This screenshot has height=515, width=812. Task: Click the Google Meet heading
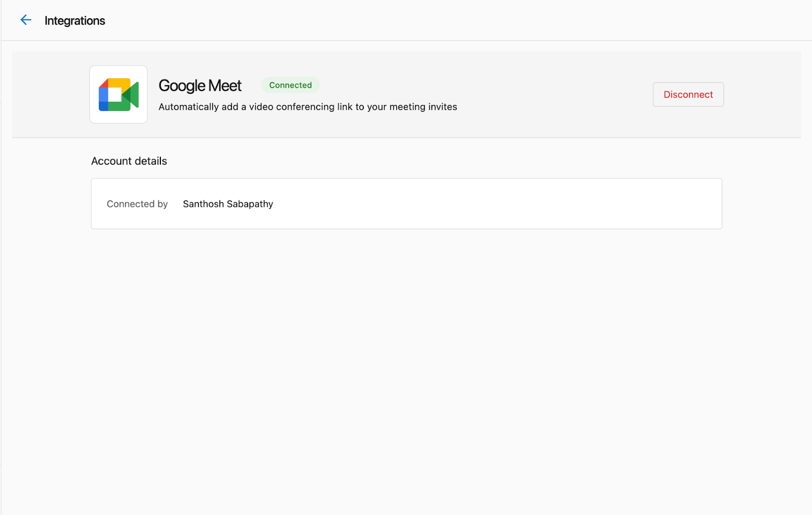pyautogui.click(x=200, y=86)
